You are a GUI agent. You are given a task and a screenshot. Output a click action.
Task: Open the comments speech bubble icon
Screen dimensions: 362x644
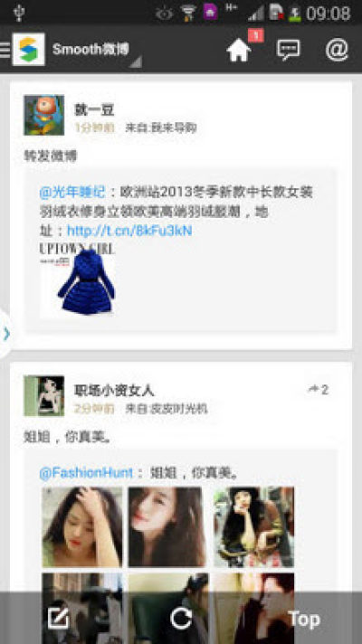pyautogui.click(x=288, y=50)
